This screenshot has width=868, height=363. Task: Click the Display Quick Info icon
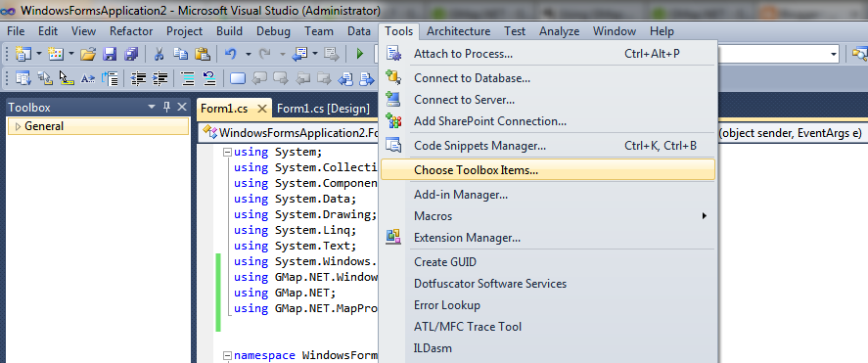point(67,78)
